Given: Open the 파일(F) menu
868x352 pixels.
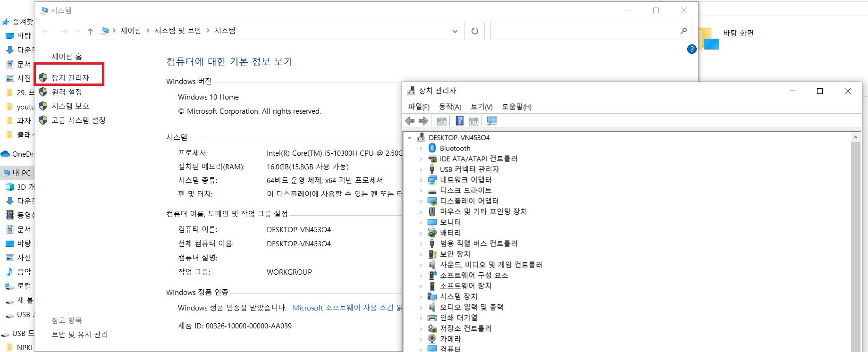Looking at the screenshot, I should coord(419,107).
